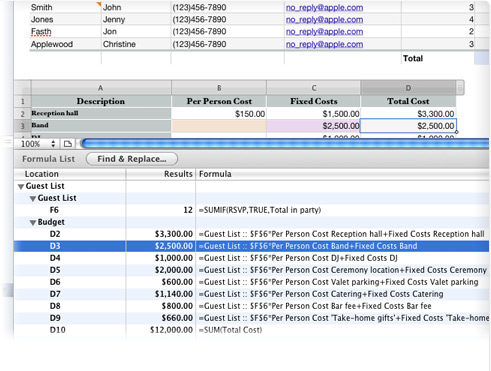
Task: Collapse the Budget disclosure triangle
Action: (33, 223)
